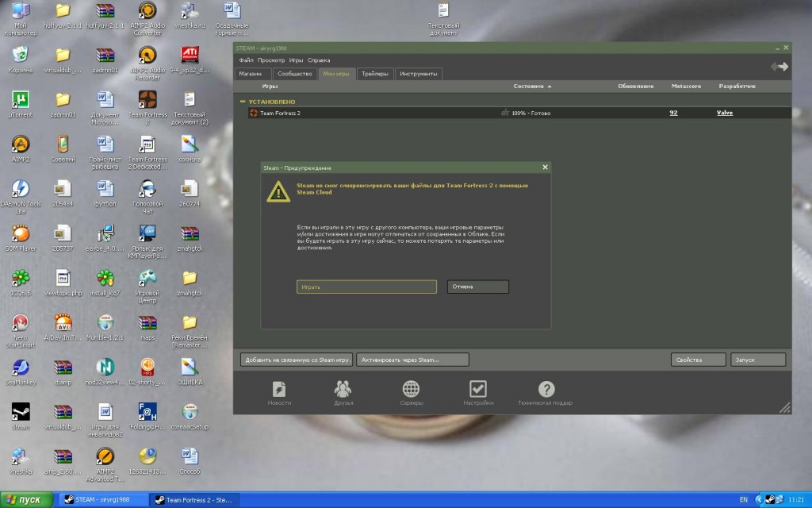
Task: Select the AIMP2 Audio Converter desktop icon
Action: tap(147, 19)
